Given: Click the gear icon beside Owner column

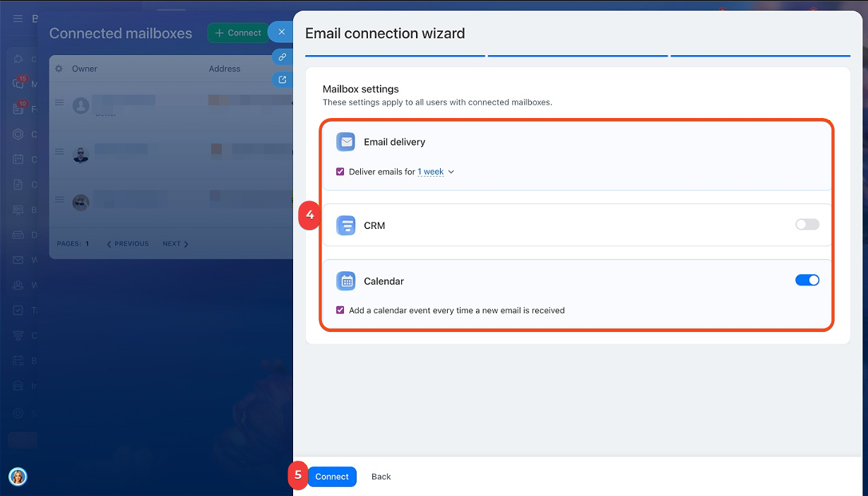Looking at the screenshot, I should coord(59,69).
